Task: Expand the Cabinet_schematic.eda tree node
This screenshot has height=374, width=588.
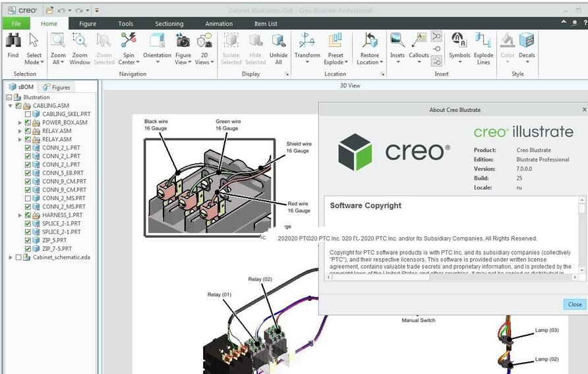Action: pyautogui.click(x=11, y=257)
